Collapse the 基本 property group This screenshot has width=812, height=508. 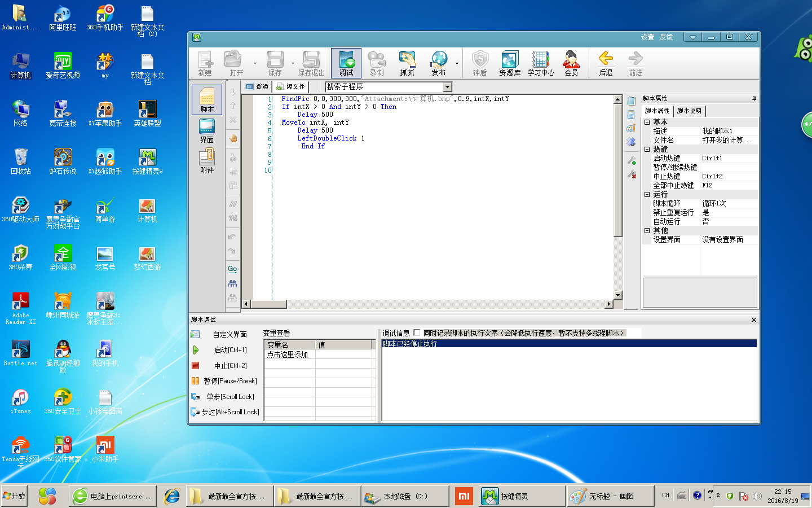[647, 122]
